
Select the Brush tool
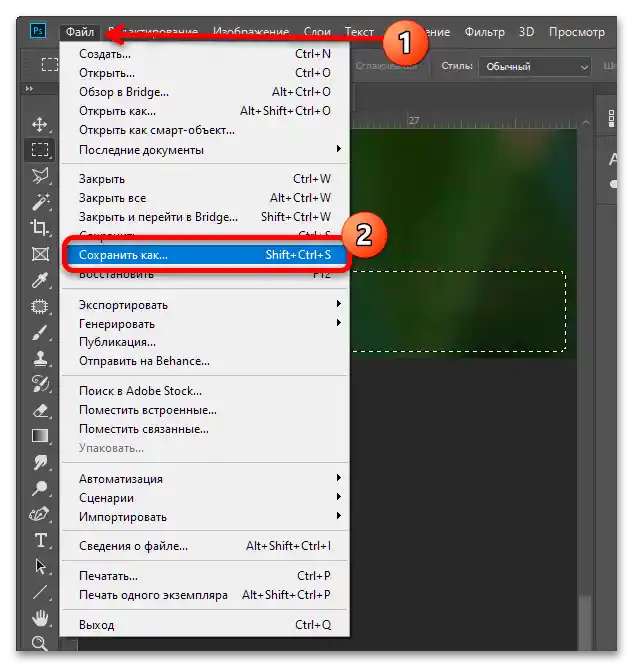(40, 333)
